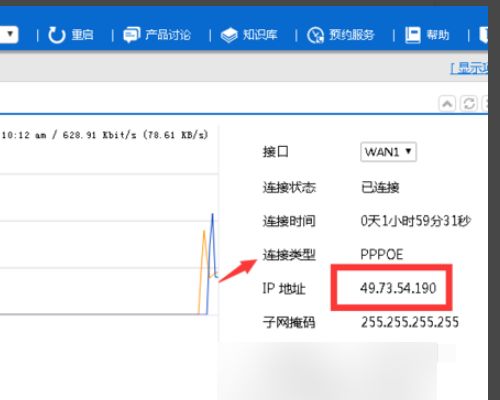Click the 帮助 book icon

coord(413,35)
